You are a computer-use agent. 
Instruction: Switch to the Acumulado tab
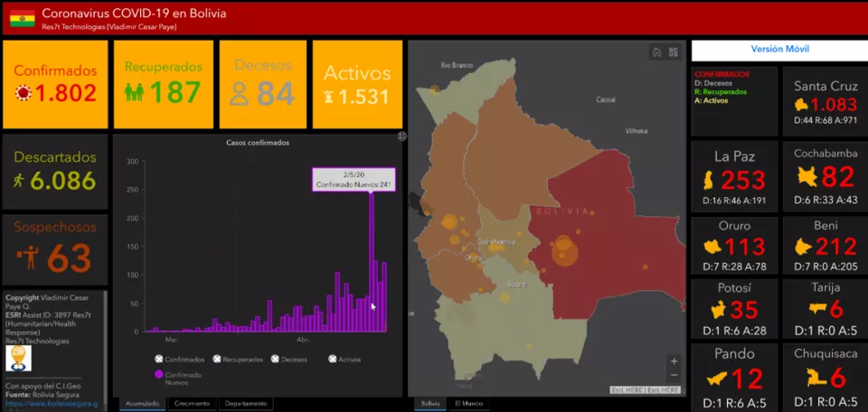point(142,404)
